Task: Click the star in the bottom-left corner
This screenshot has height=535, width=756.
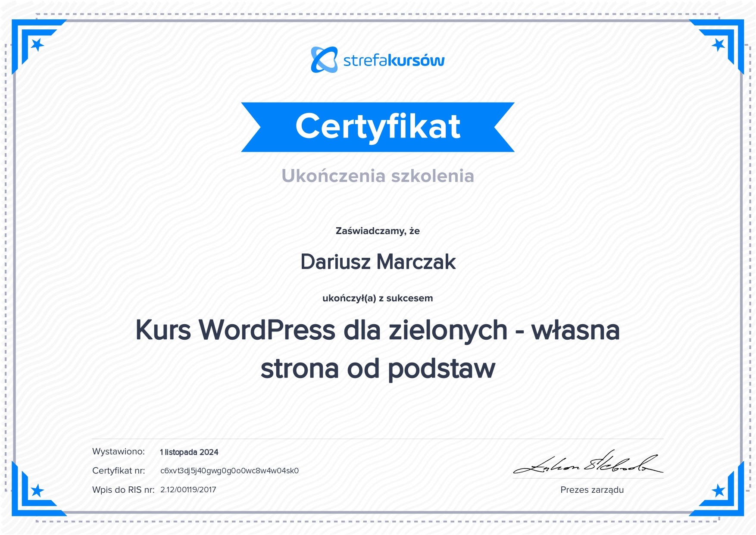Action: (x=37, y=490)
